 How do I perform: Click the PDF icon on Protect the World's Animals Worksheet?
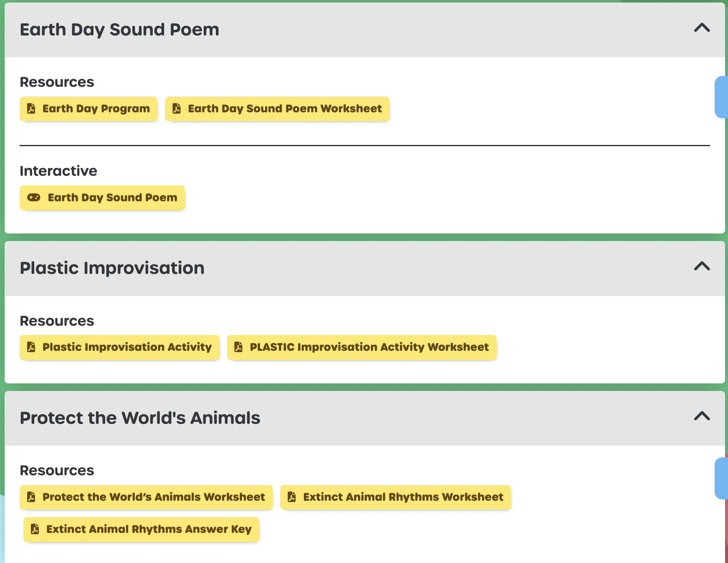pos(31,497)
